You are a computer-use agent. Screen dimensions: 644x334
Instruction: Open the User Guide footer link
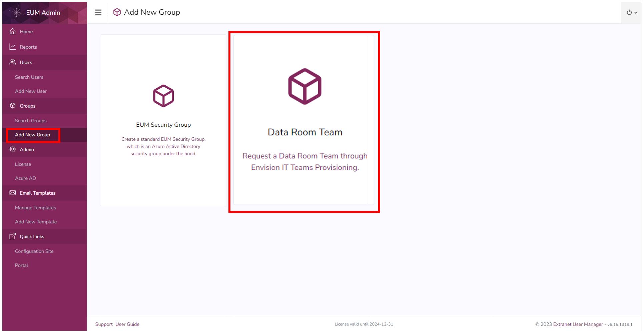pos(127,324)
